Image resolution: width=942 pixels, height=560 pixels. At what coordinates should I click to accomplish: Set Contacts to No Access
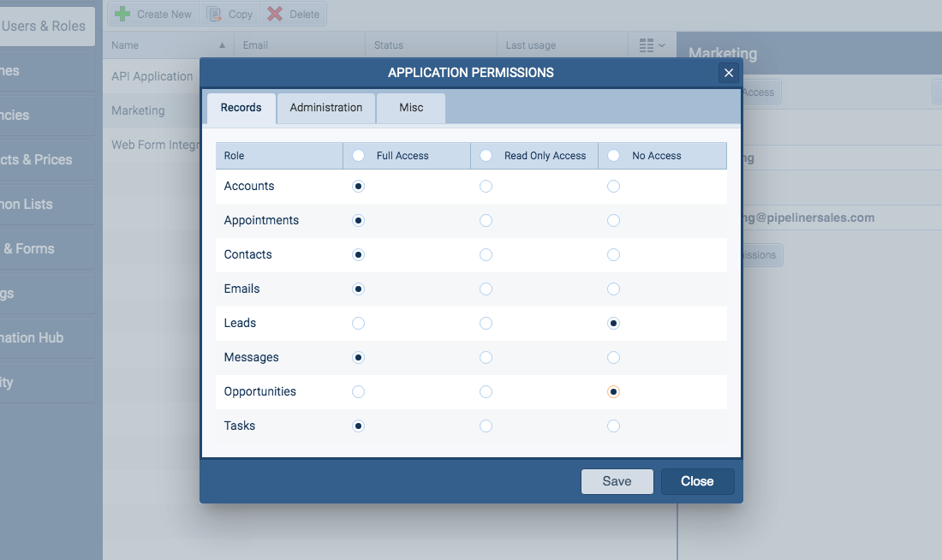613,254
